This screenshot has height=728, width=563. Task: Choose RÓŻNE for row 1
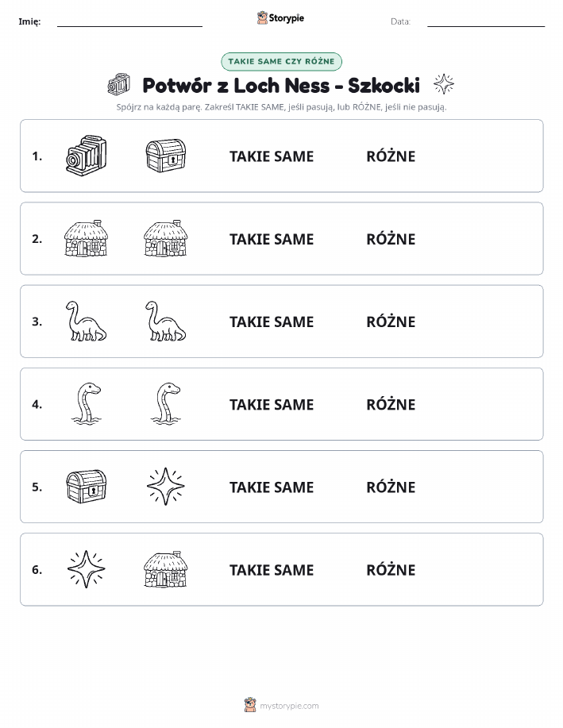click(391, 156)
